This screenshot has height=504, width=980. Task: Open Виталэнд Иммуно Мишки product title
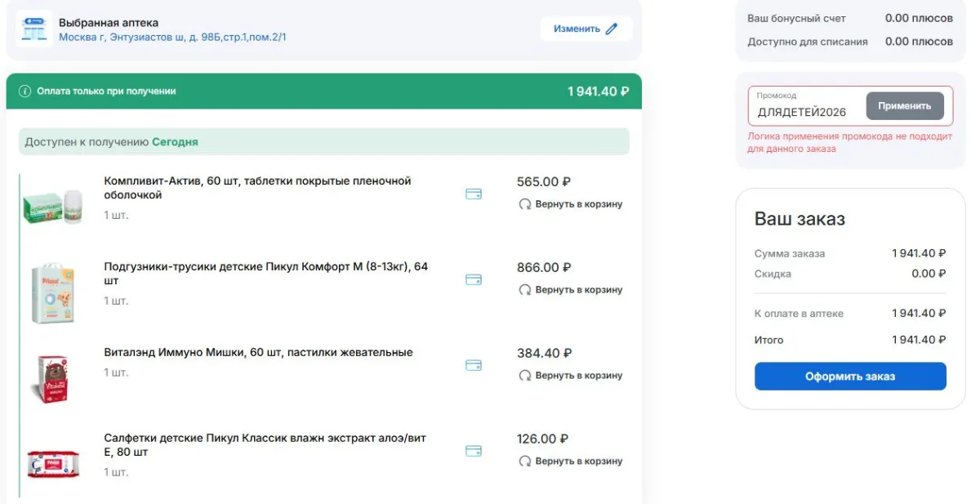[x=258, y=353]
